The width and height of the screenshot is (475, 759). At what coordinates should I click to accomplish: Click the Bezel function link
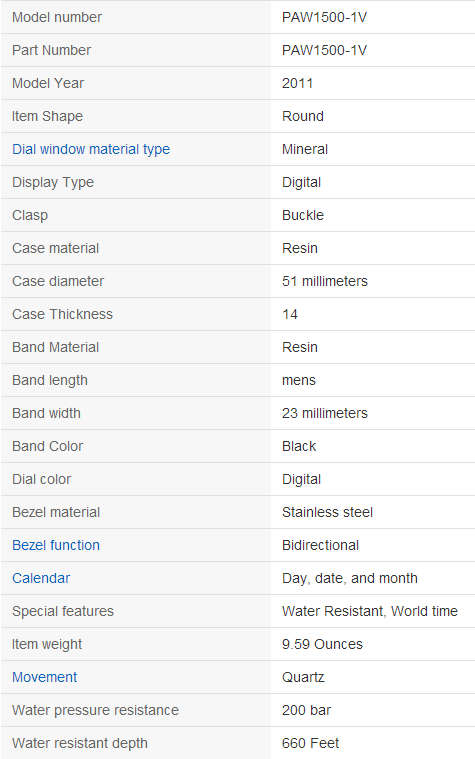[56, 545]
